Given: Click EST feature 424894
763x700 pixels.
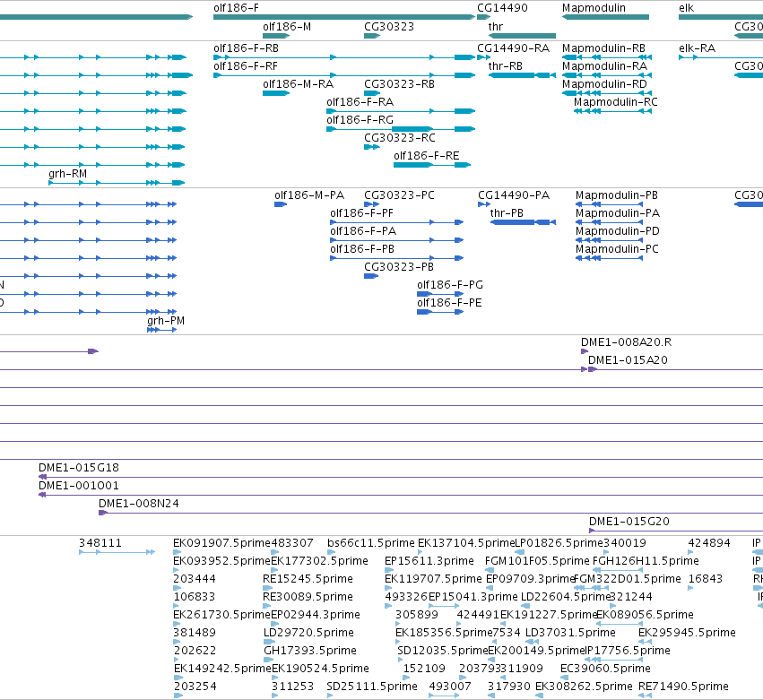Looking at the screenshot, I should pos(709,543).
